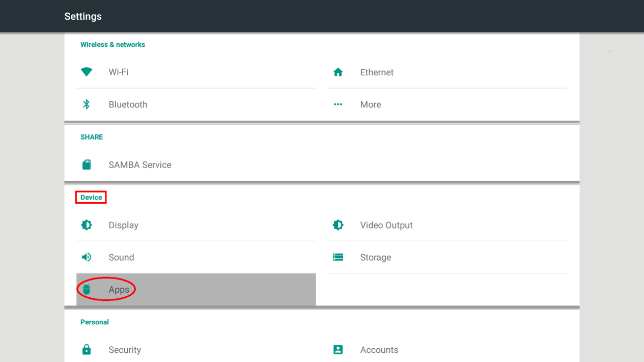Open the highlighted Apps entry
The height and width of the screenshot is (362, 644).
119,289
